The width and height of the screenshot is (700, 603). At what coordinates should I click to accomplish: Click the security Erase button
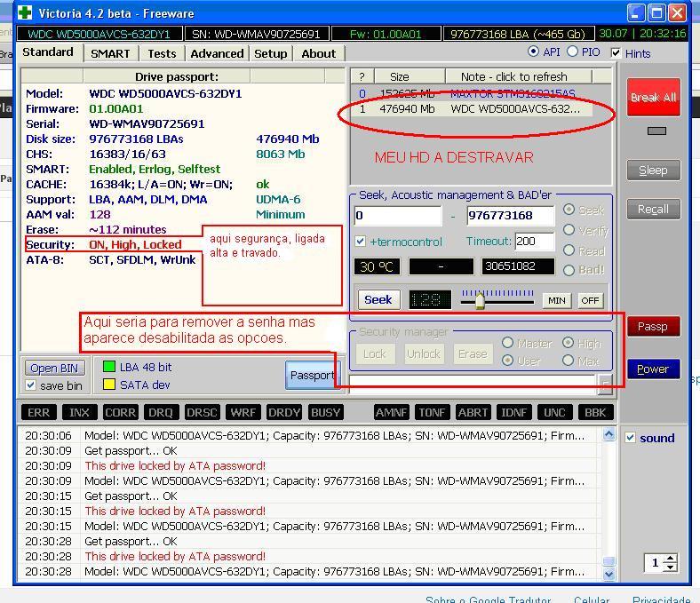click(473, 354)
